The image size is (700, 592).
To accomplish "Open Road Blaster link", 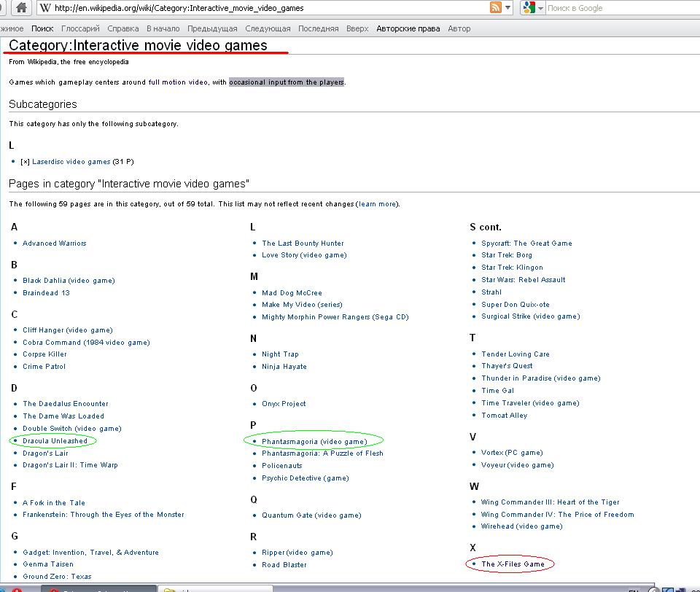I will coord(284,565).
